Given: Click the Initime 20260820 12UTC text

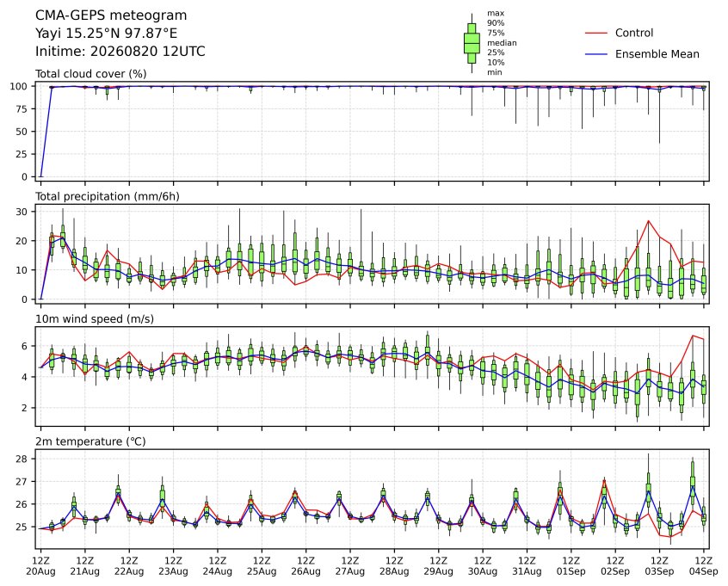Looking at the screenshot, I should pyautogui.click(x=120, y=51).
